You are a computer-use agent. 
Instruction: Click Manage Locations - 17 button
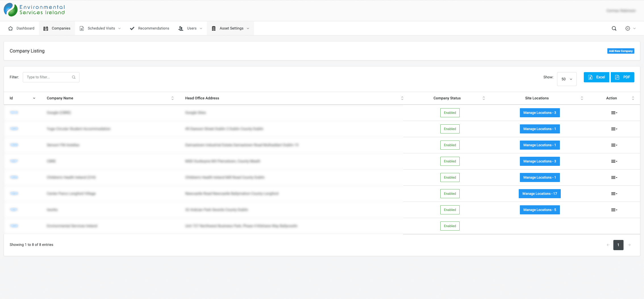(540, 194)
